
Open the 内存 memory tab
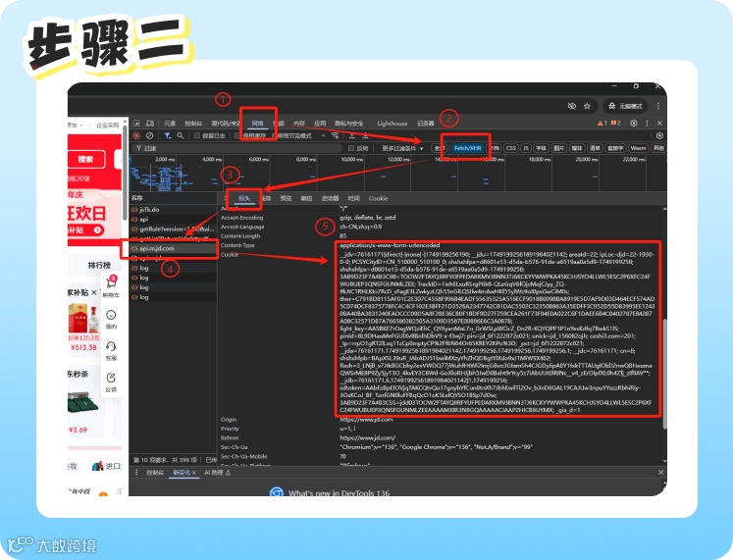(299, 124)
